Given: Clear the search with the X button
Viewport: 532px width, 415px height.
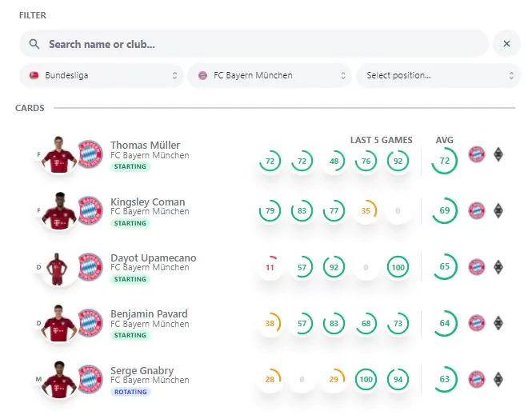Looking at the screenshot, I should pyautogui.click(x=506, y=43).
